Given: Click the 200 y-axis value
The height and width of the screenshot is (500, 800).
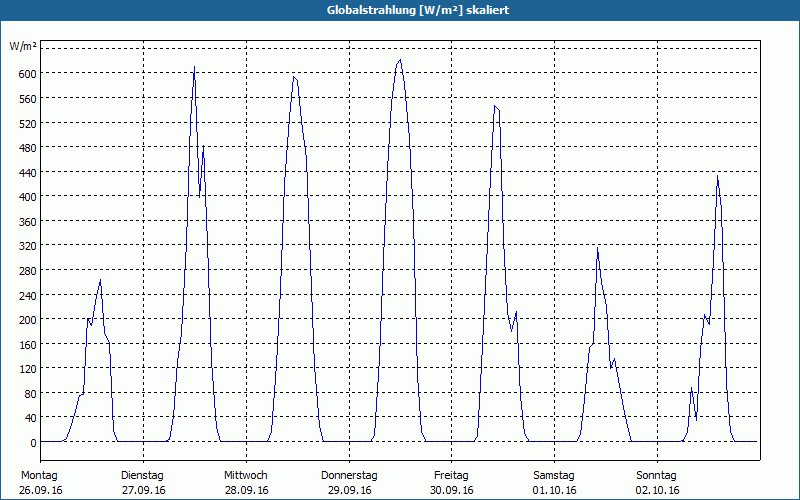Looking at the screenshot, I should tap(27, 320).
